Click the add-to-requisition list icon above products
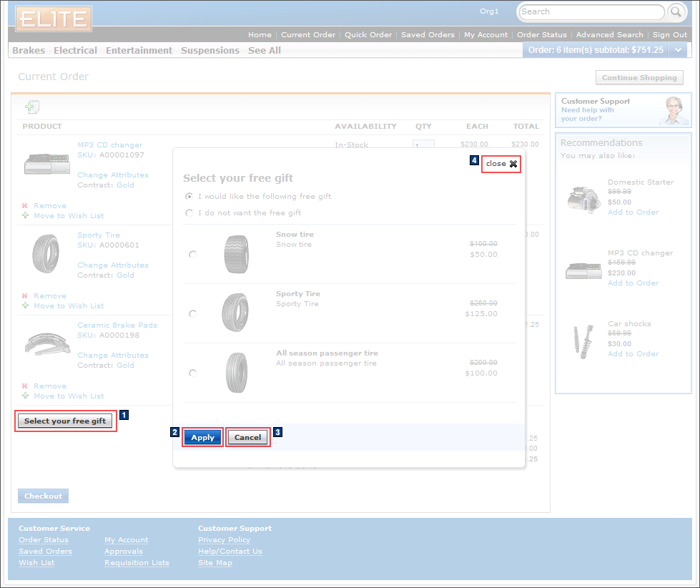The width and height of the screenshot is (700, 588). coord(32,107)
